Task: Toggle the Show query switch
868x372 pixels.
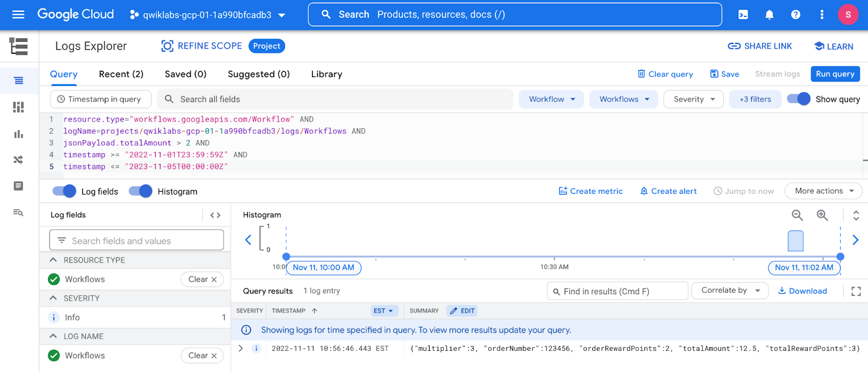Action: tap(799, 99)
